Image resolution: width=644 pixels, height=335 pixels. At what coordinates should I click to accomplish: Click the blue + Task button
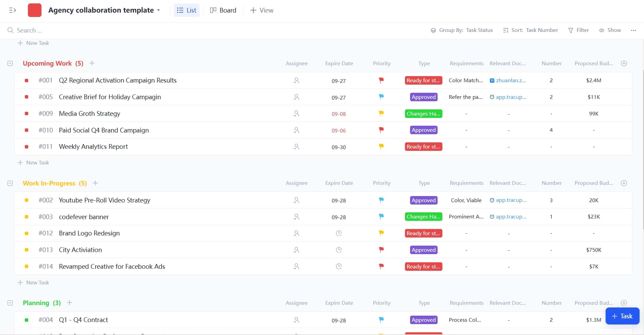tap(622, 316)
